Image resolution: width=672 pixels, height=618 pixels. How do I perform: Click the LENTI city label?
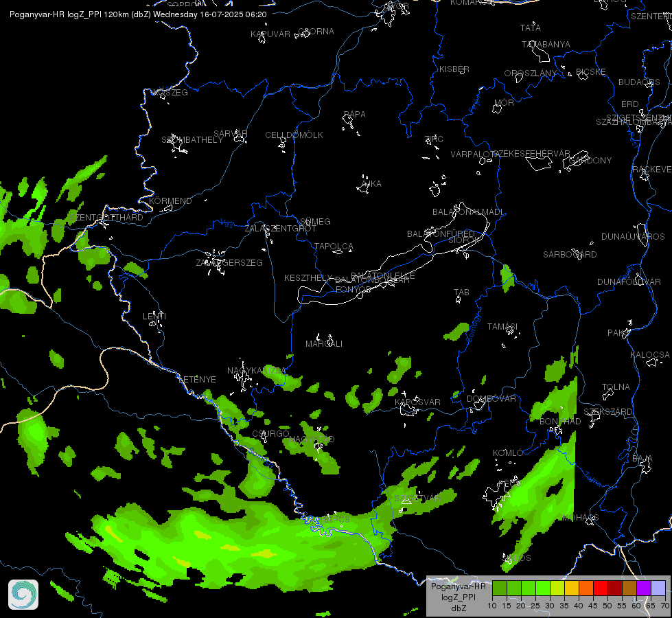coord(154,316)
